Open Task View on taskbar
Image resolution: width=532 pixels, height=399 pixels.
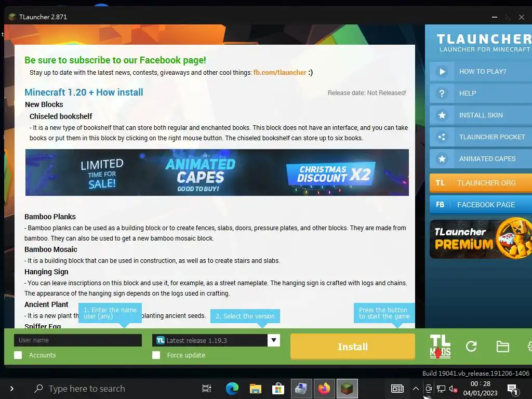tap(207, 389)
